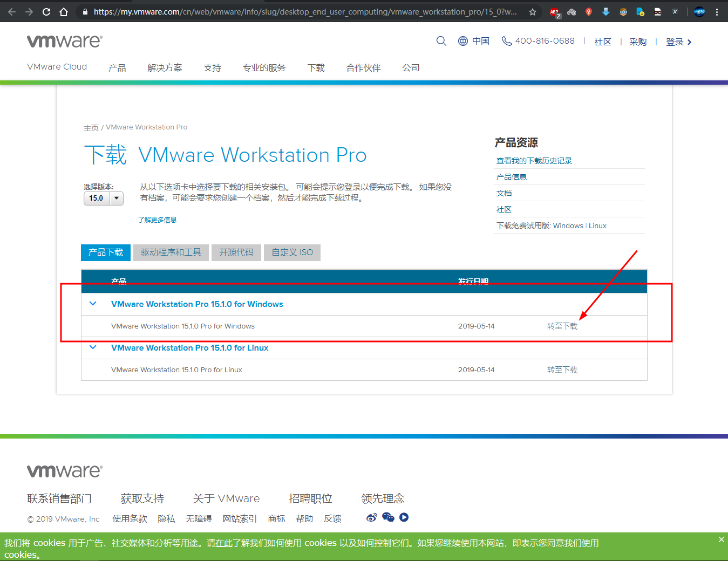The height and width of the screenshot is (561, 728).
Task: Sign in via 登录 link
Action: click(x=678, y=42)
